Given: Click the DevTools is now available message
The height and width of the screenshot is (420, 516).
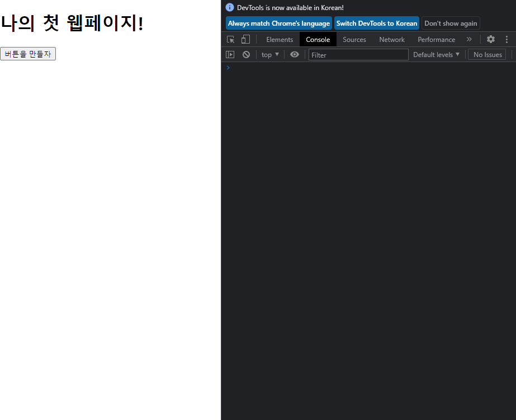Looking at the screenshot, I should coord(290,8).
